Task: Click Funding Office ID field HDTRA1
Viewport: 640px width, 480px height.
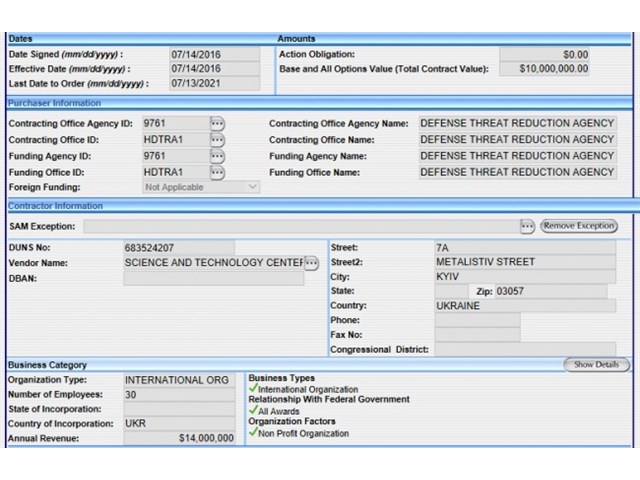Action: tap(176, 172)
